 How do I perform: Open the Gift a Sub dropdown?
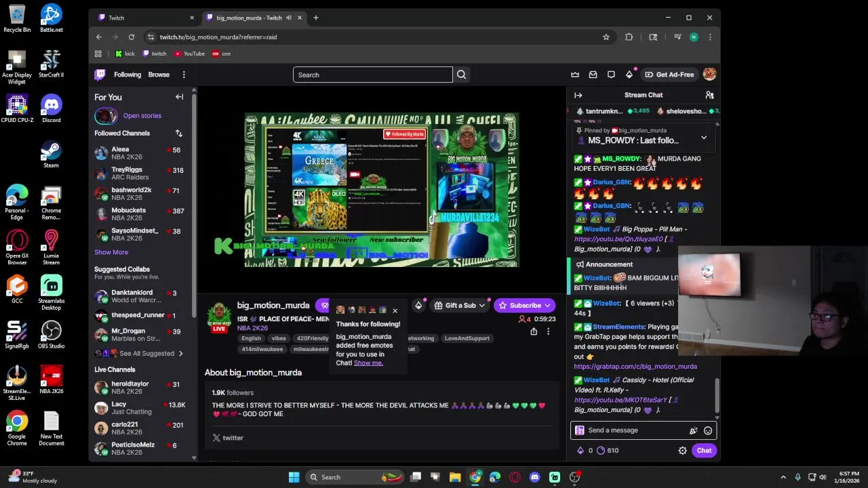click(x=460, y=306)
